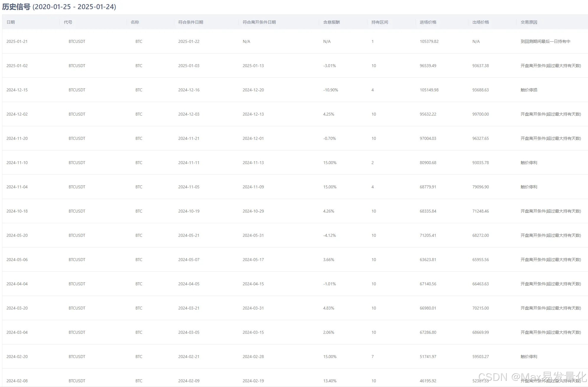Screen dimensions: 588x387
Task: Sort by 含息报酬 column header
Action: click(x=331, y=22)
